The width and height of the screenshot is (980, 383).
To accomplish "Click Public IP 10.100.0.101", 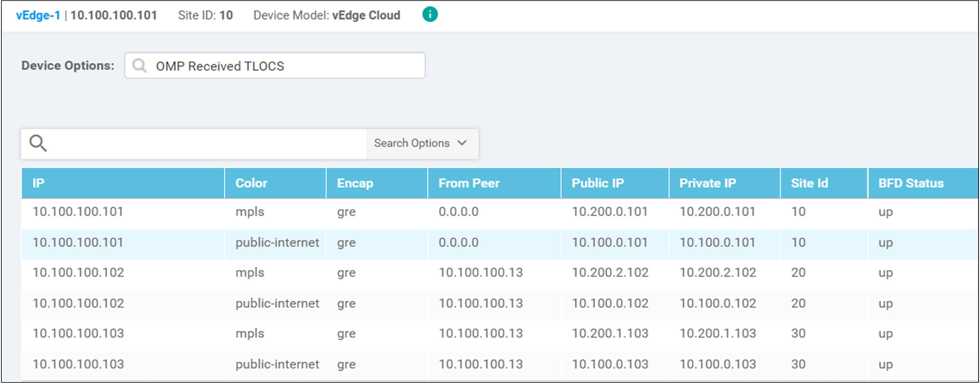I will 610,242.
